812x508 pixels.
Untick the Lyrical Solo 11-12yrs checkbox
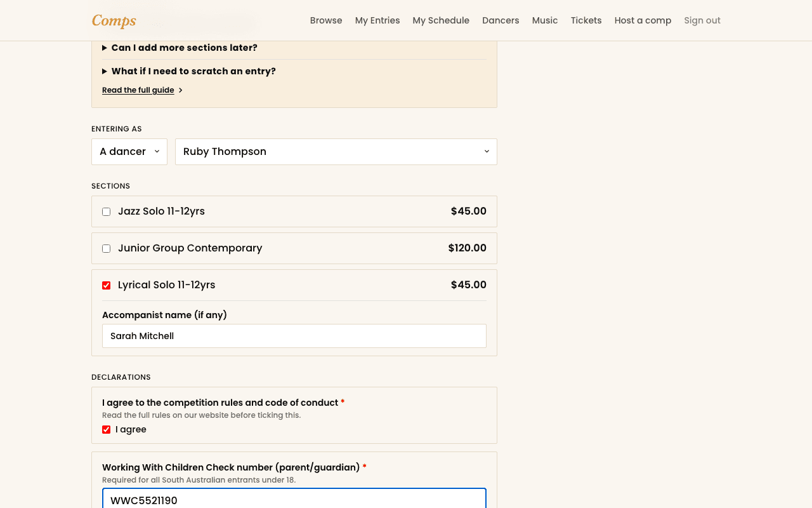click(x=106, y=285)
